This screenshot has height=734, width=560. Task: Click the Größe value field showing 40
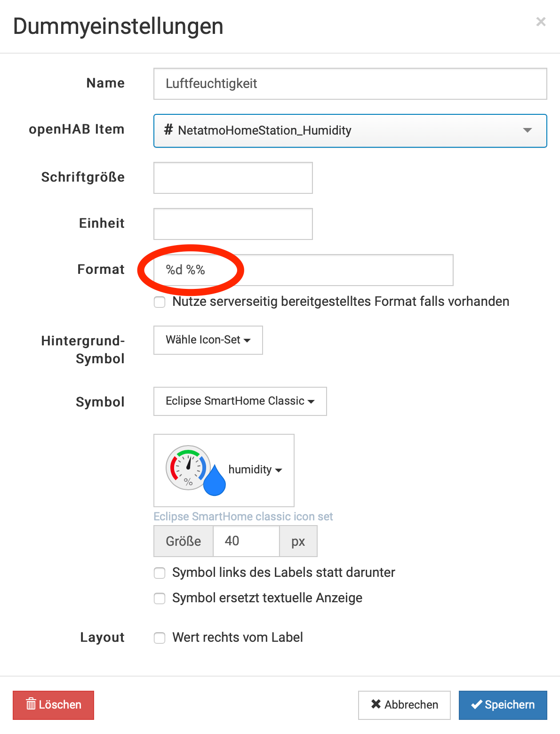pos(246,541)
